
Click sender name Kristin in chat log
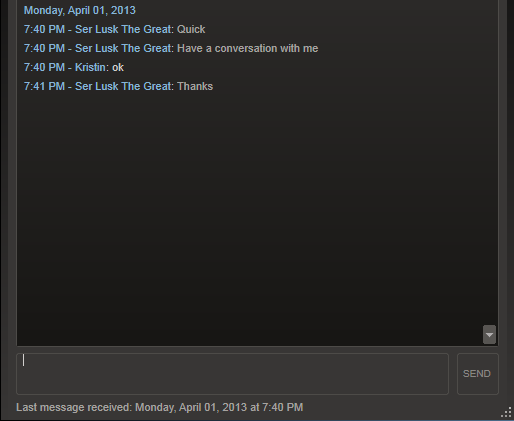pos(90,67)
